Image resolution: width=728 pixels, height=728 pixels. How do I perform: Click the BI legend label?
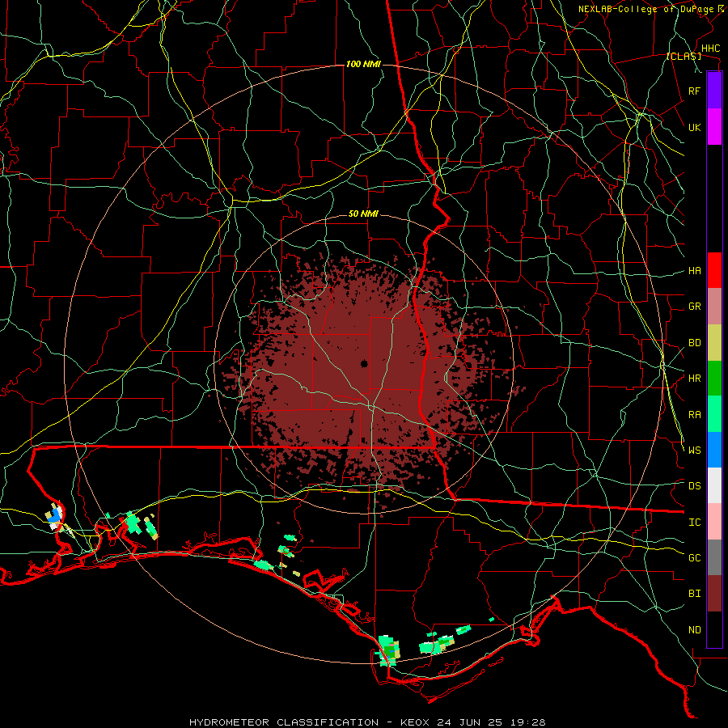(695, 594)
